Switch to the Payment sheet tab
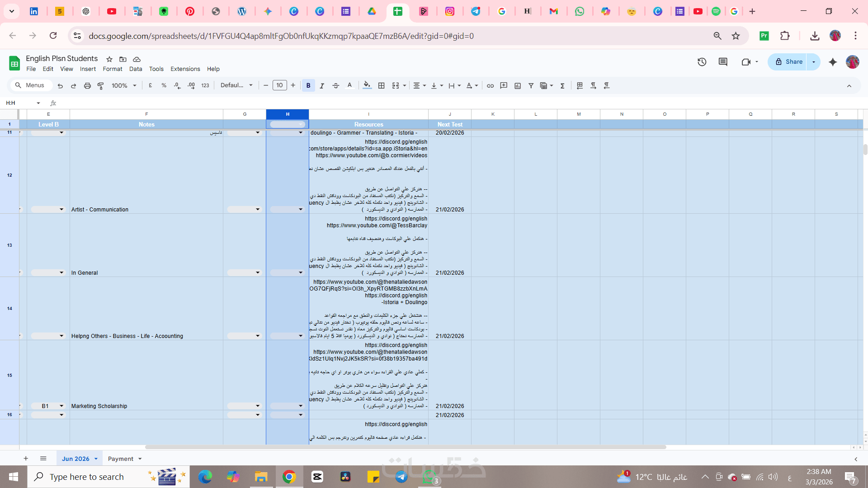Screen dimensions: 868x488 [120, 459]
